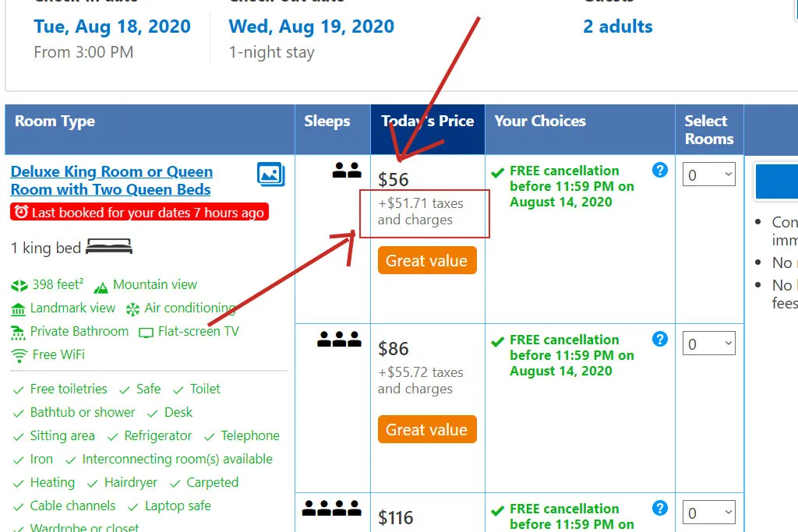Image resolution: width=798 pixels, height=532 pixels.
Task: Click the 2 adults guests selector
Action: tap(617, 26)
